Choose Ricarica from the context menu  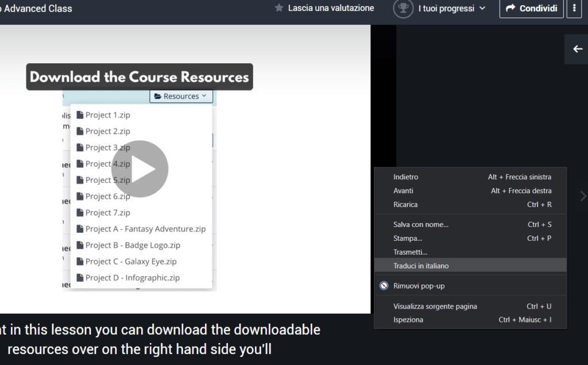tap(405, 205)
